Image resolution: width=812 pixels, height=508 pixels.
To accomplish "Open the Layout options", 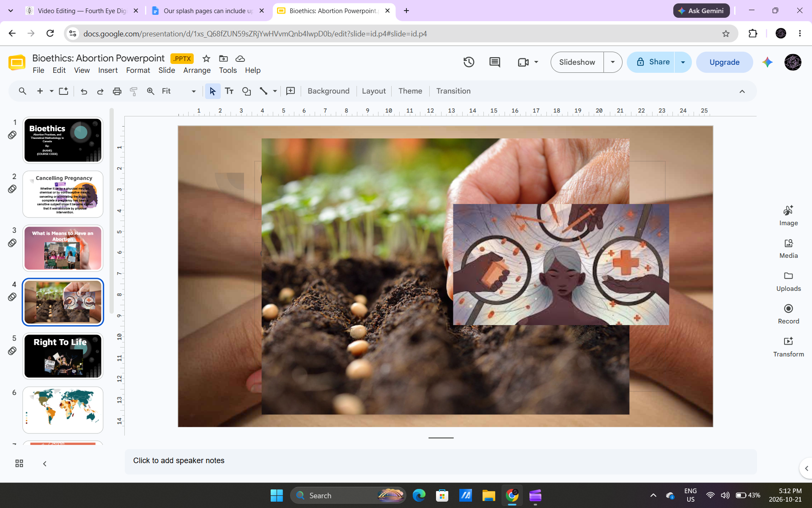I will 374,91.
